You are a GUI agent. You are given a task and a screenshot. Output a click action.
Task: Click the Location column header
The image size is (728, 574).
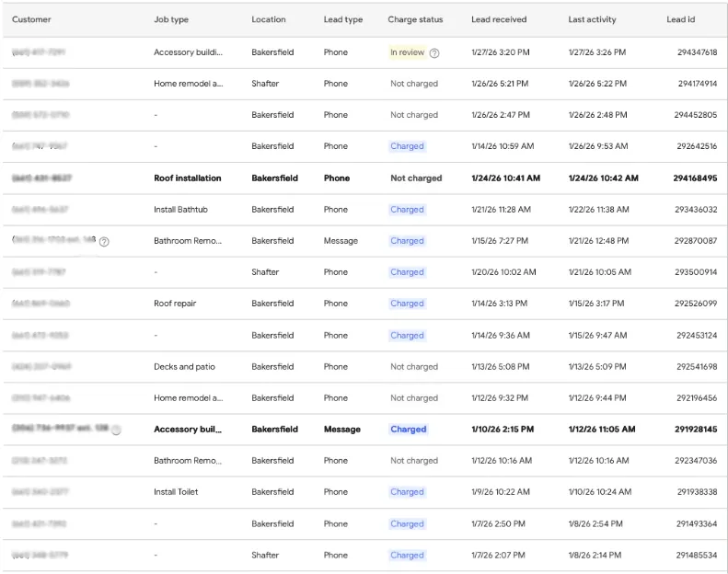pos(269,19)
